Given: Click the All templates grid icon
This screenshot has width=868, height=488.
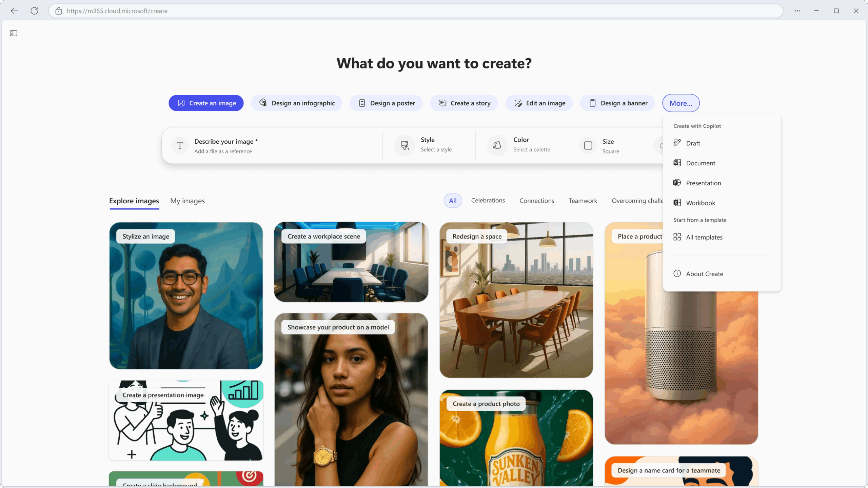Looking at the screenshot, I should (x=677, y=237).
